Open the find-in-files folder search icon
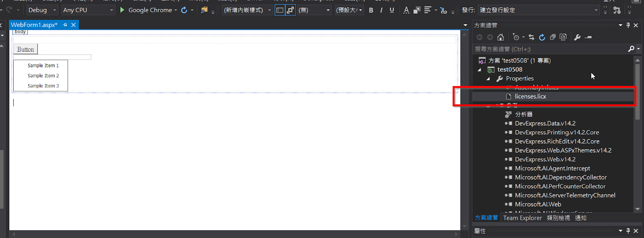Viewport: 644px width, 238px height. coord(204,10)
